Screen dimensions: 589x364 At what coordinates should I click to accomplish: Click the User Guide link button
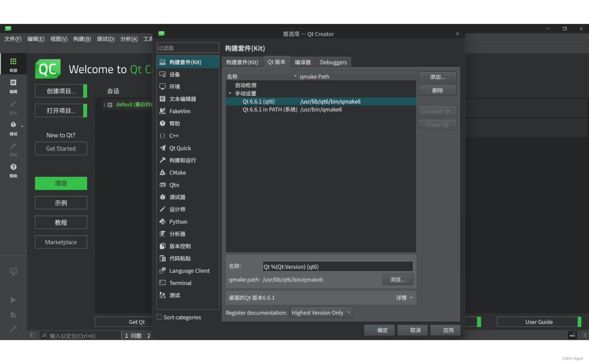(539, 322)
